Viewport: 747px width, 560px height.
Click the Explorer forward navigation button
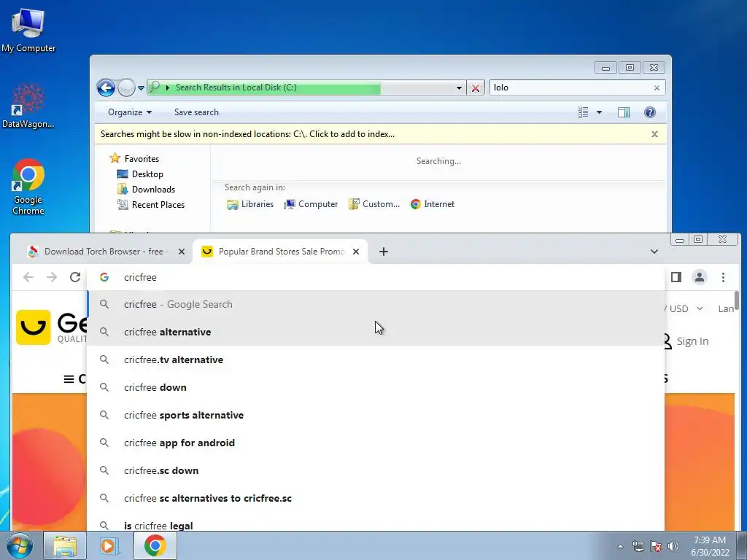(x=126, y=87)
